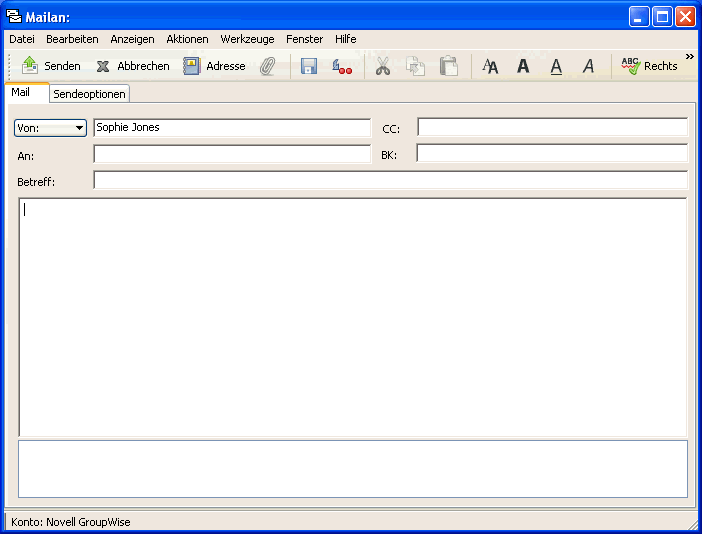Apply underline with the underlined A icon
The height and width of the screenshot is (534, 702).
click(x=556, y=67)
